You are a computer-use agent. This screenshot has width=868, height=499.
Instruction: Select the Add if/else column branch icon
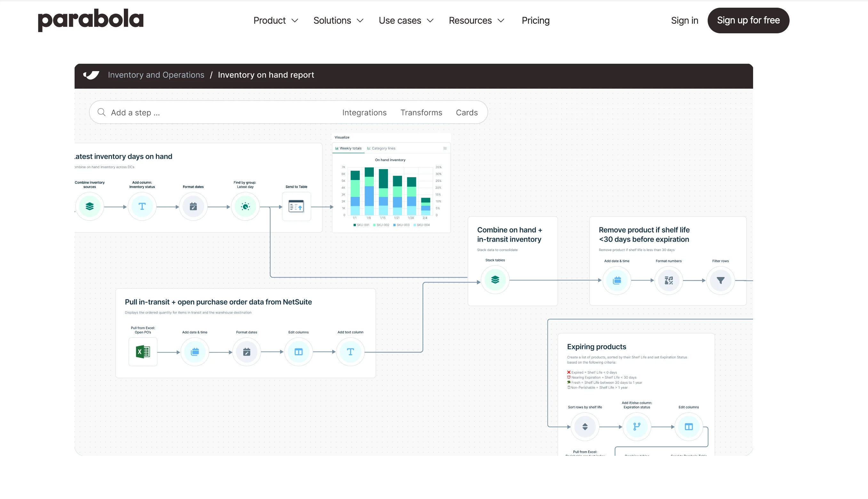click(x=637, y=427)
